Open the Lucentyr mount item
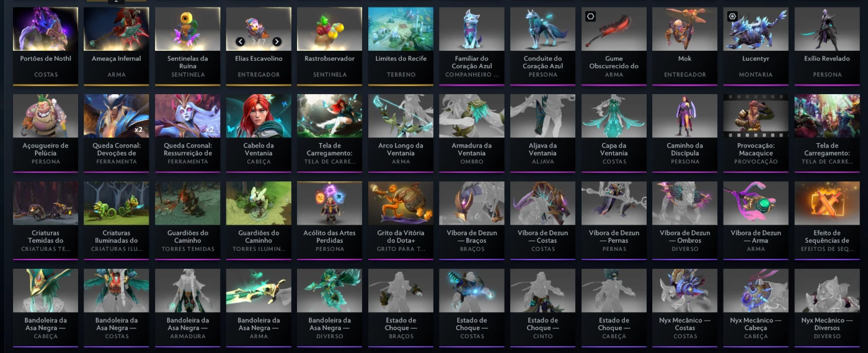Screen dimensions: 868x353 756,46
